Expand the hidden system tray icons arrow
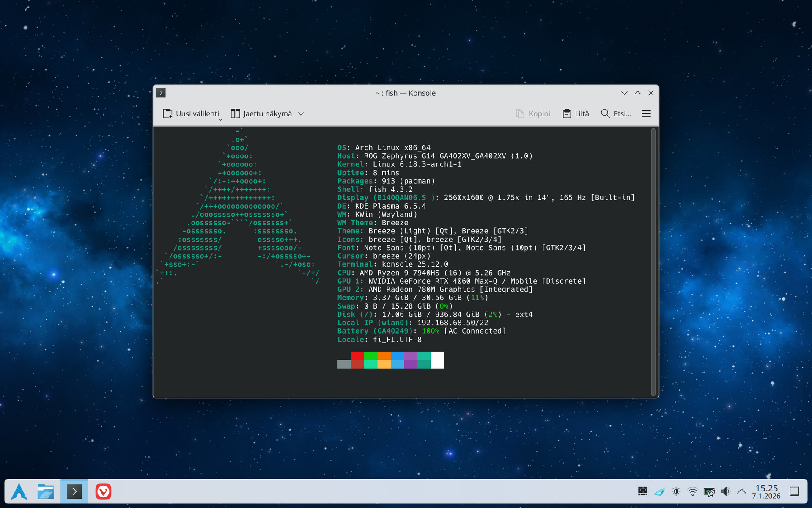This screenshot has height=508, width=812. pyautogui.click(x=741, y=491)
